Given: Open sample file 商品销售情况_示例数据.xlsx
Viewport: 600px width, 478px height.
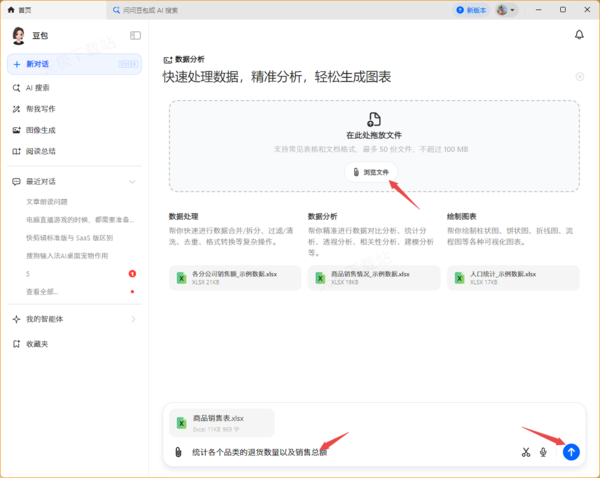Looking at the screenshot, I should 374,278.
